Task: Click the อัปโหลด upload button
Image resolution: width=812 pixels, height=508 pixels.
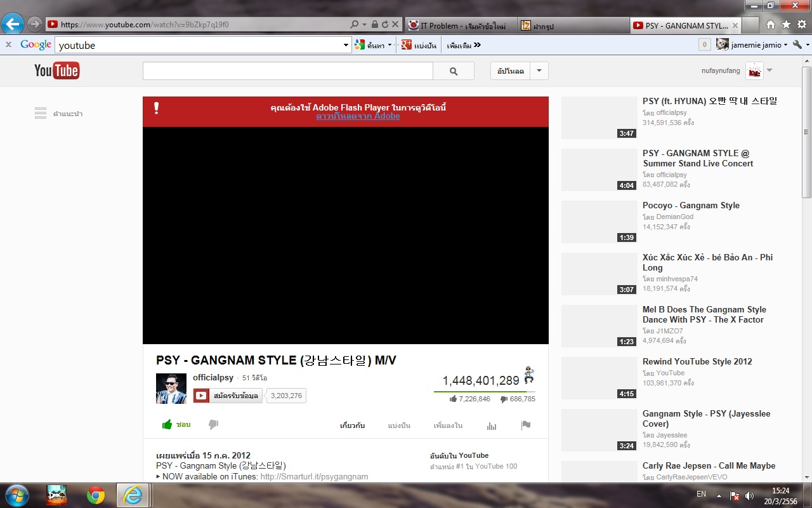Action: tap(511, 71)
